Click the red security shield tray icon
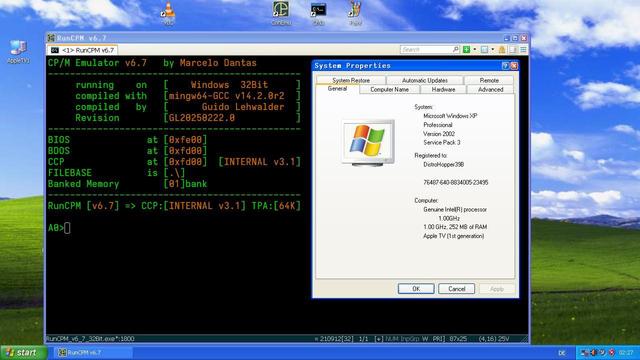The image size is (640, 360). [611, 353]
